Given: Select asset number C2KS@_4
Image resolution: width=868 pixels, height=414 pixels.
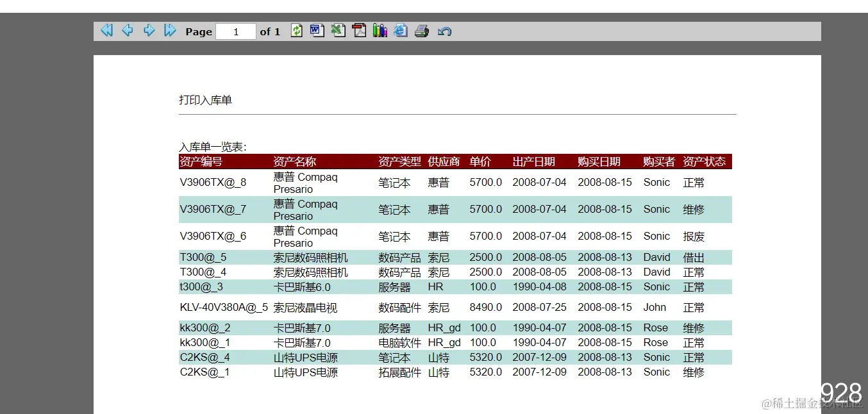Looking at the screenshot, I should pos(204,358).
